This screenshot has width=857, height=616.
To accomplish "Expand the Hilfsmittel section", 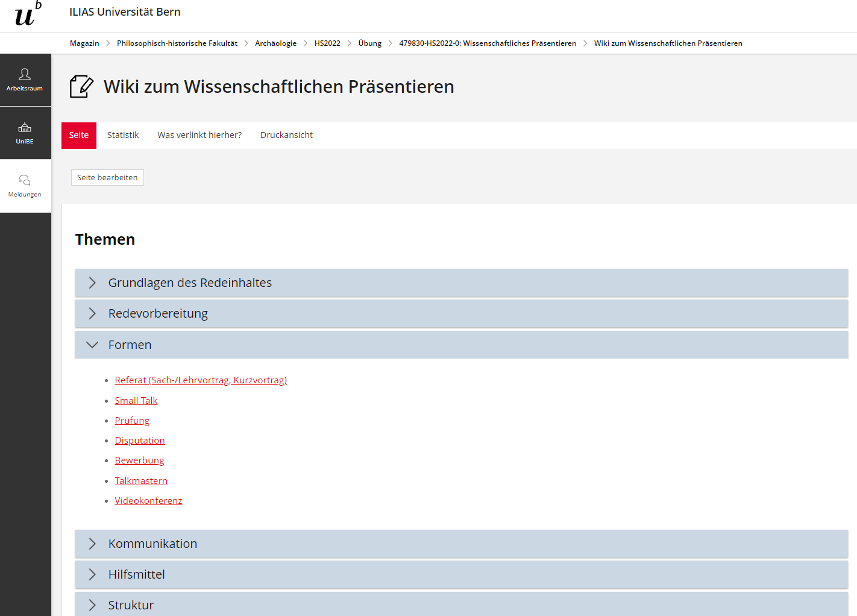I will coord(461,574).
